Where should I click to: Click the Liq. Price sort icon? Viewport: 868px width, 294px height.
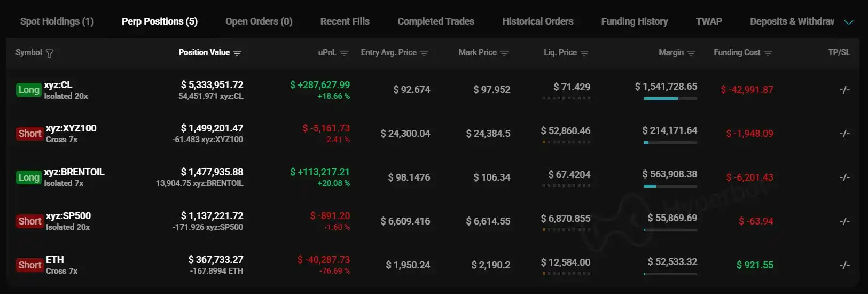tap(584, 53)
